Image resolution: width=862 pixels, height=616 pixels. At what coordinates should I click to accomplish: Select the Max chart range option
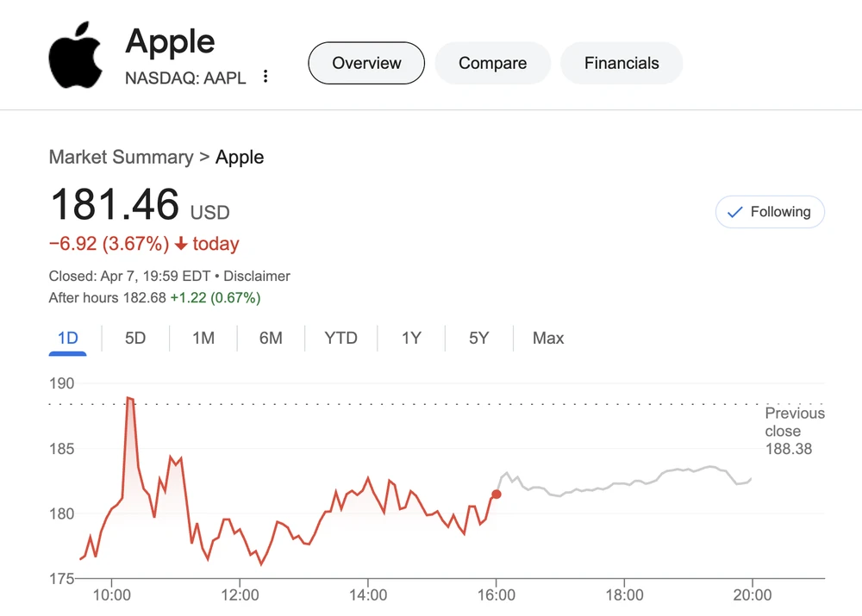point(548,338)
